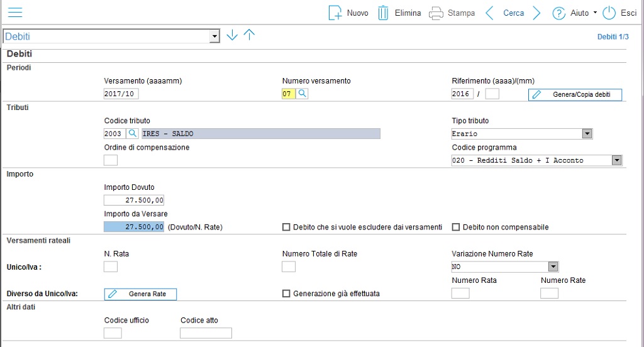Open the Tipo tributo Erario dropdown
The image size is (644, 347).
click(x=587, y=133)
